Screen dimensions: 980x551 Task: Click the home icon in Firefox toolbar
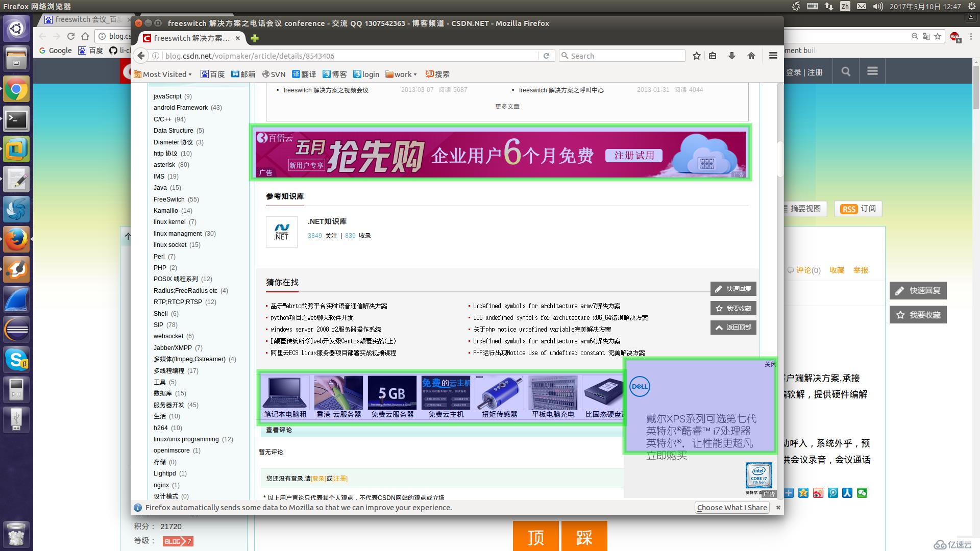point(752,55)
